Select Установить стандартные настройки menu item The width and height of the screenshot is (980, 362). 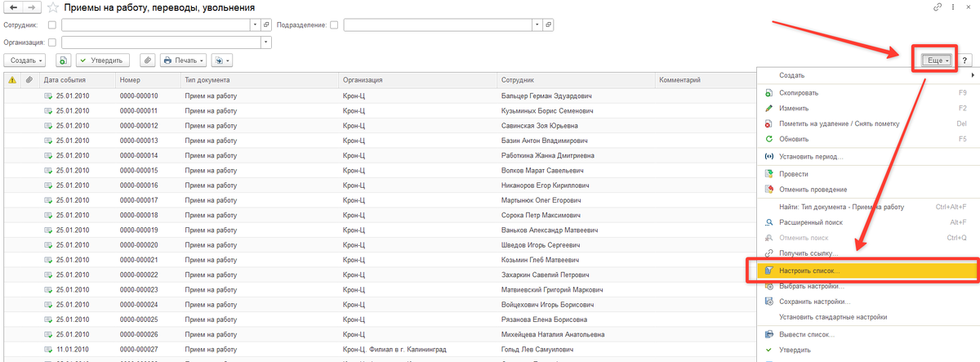868,317
